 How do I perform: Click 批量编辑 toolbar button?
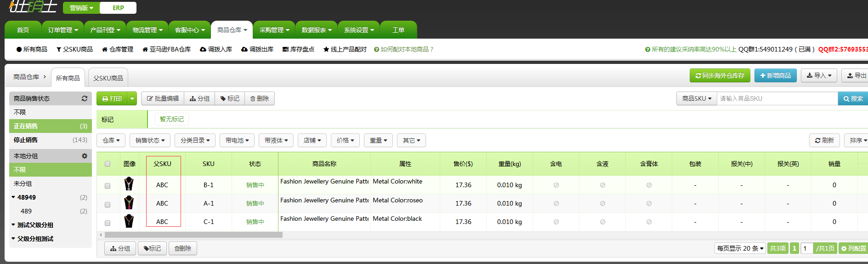[163, 98]
